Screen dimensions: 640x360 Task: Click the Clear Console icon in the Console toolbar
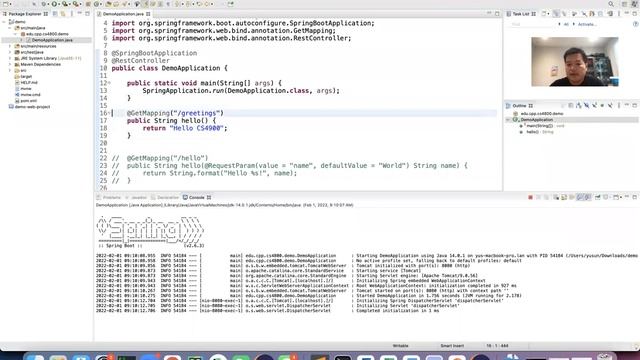[x=556, y=198]
